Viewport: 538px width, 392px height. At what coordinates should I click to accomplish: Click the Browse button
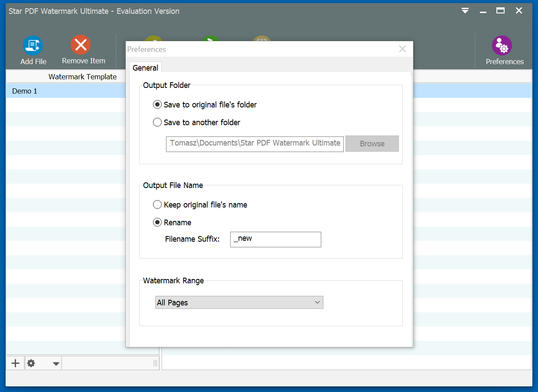tap(372, 144)
